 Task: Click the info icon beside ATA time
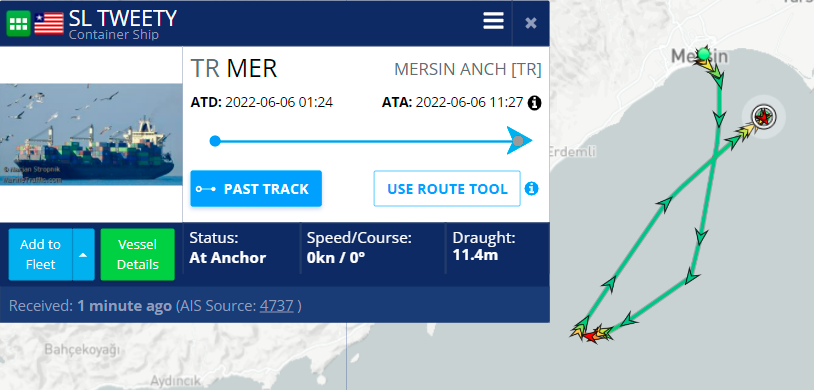[x=534, y=103]
